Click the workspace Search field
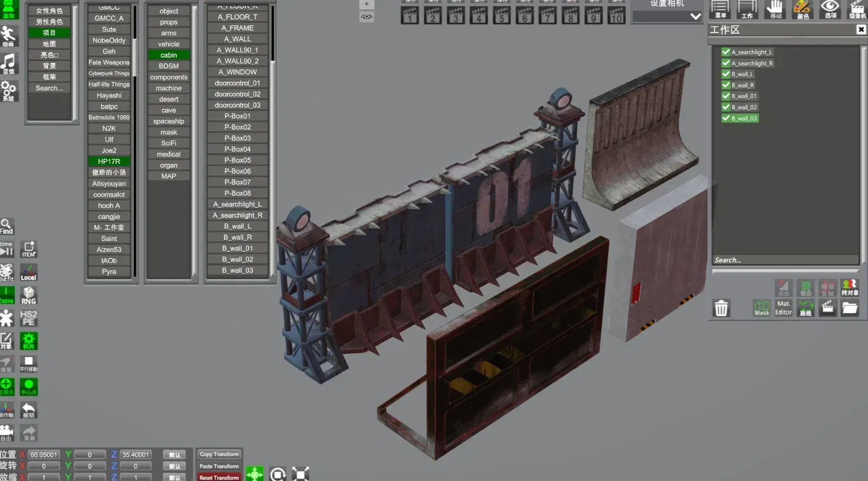The image size is (868, 481). click(x=786, y=260)
